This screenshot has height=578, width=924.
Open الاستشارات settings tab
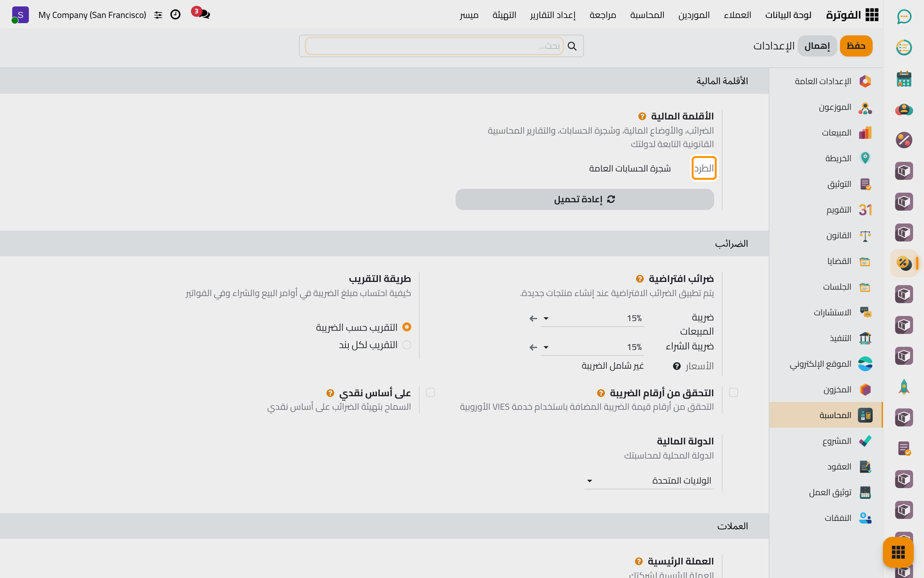pos(826,313)
